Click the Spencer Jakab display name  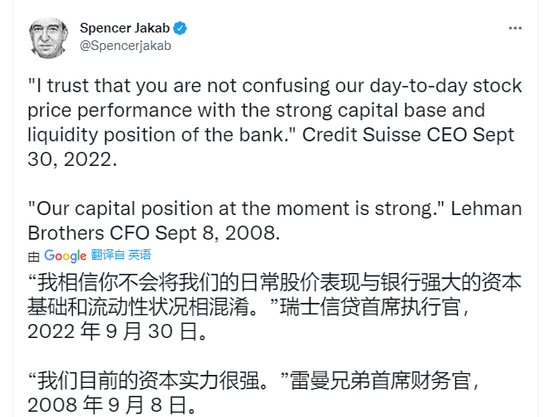(x=125, y=28)
